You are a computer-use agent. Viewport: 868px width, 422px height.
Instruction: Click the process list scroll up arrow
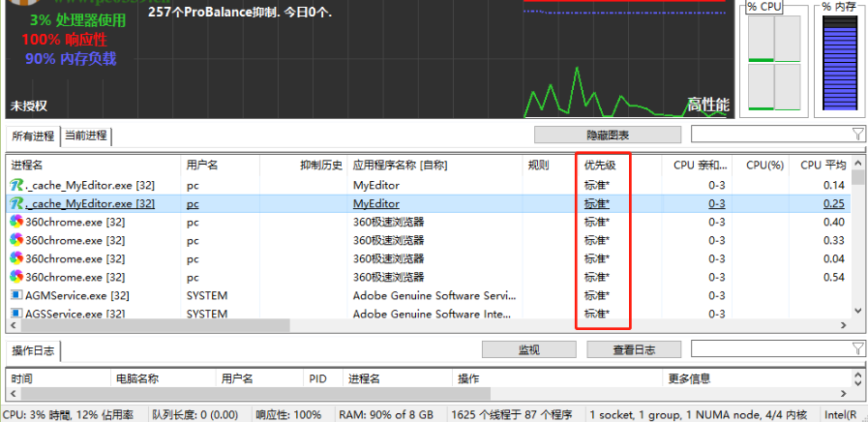pos(858,163)
